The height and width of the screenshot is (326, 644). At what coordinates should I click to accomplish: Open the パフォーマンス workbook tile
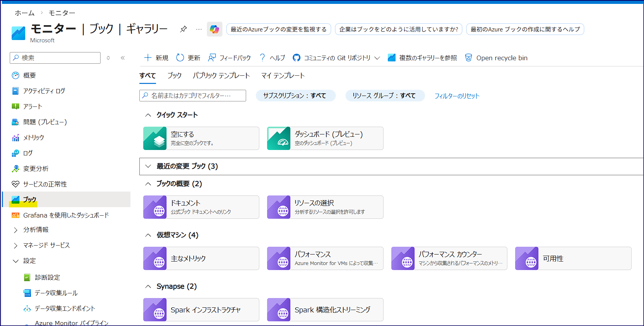[325, 258]
